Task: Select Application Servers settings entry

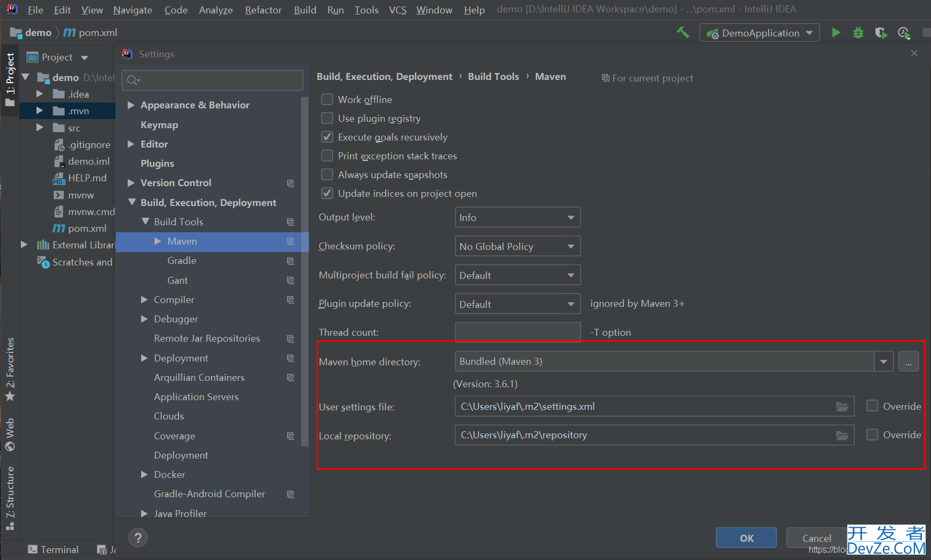Action: pyautogui.click(x=196, y=397)
